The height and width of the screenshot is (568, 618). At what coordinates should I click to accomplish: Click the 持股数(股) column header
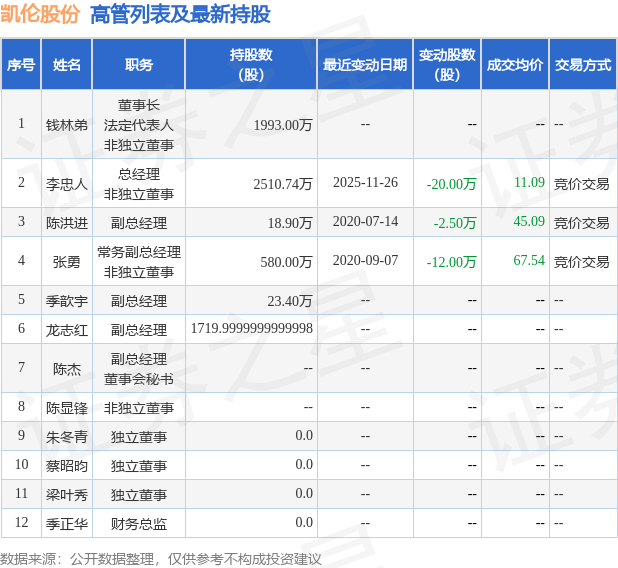pyautogui.click(x=251, y=64)
